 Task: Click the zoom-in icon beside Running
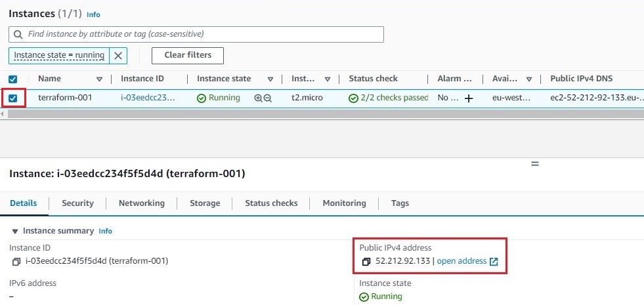tap(258, 98)
